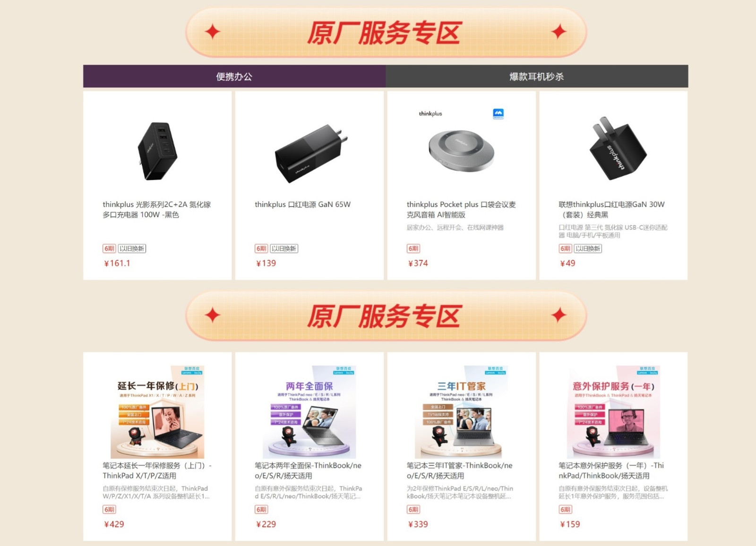Viewport: 756px width, 546px height.
Task: Click 6期 installment tag on ¥374 speaker
Action: pos(413,248)
